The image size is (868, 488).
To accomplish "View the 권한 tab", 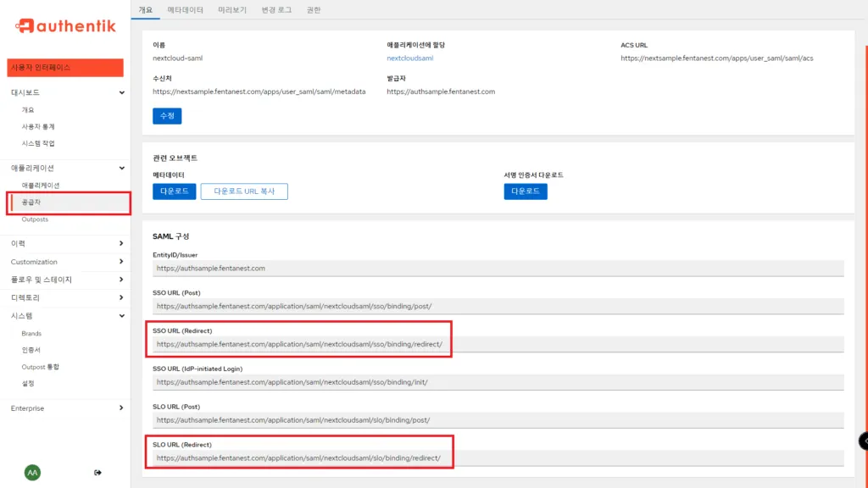I will [314, 9].
